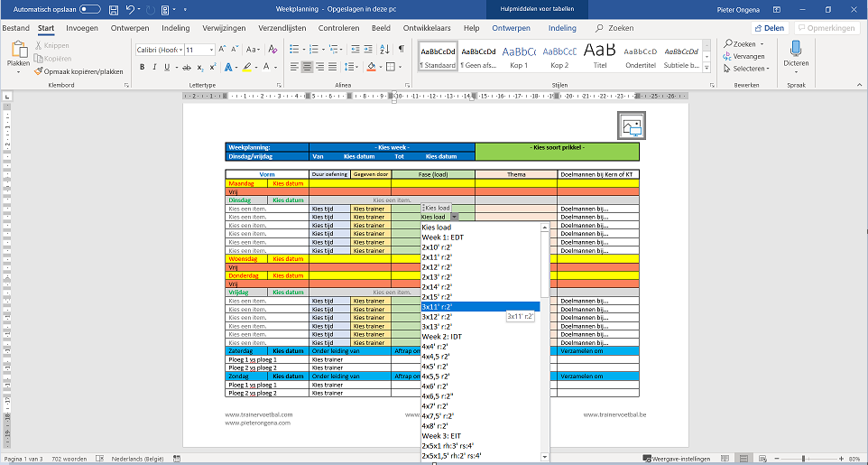
Task: Click Opmaak kopiëren/plakken format painter
Action: pos(78,71)
